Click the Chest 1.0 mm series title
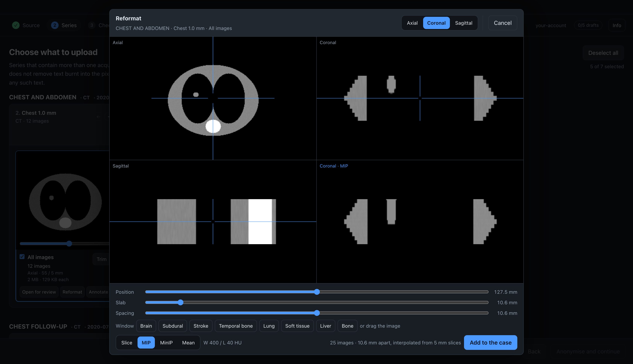This screenshot has width=633, height=364. point(39,113)
